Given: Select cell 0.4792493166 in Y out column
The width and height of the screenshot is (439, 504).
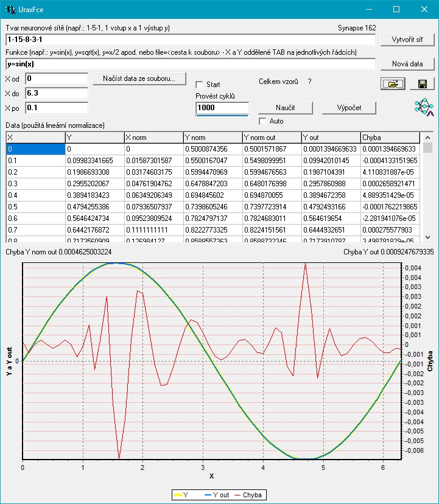Looking at the screenshot, I should pyautogui.click(x=331, y=207).
